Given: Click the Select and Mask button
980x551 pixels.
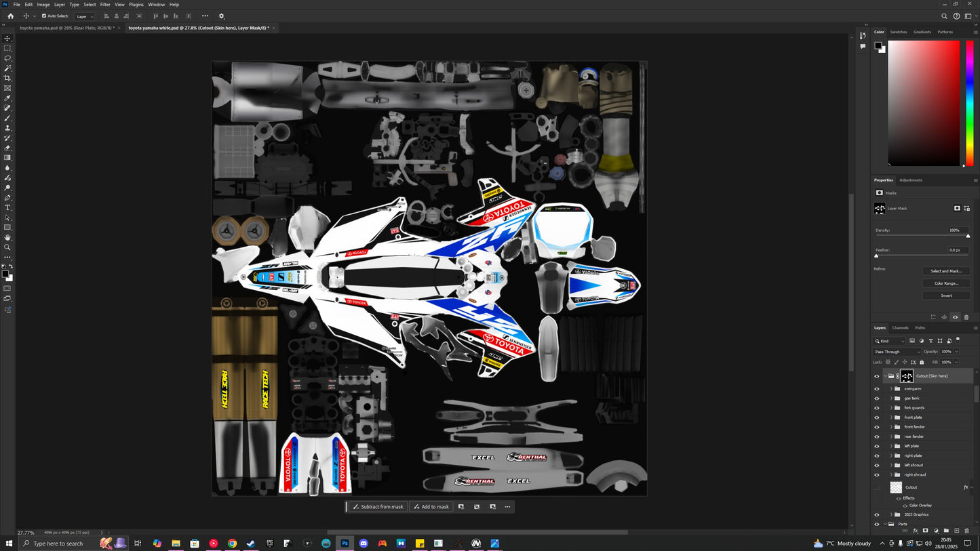Looking at the screenshot, I should tap(946, 271).
